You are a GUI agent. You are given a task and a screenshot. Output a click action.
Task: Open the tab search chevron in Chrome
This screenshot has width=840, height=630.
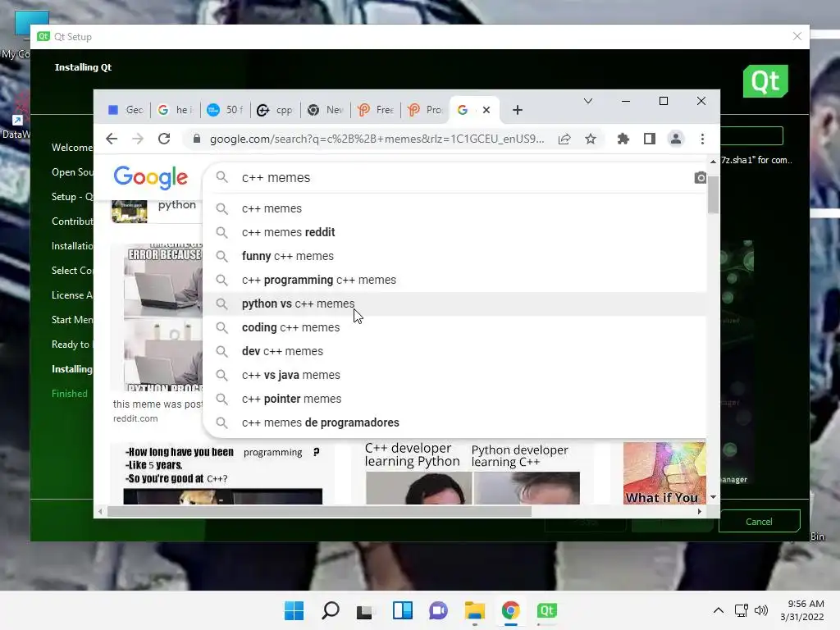[x=587, y=101]
